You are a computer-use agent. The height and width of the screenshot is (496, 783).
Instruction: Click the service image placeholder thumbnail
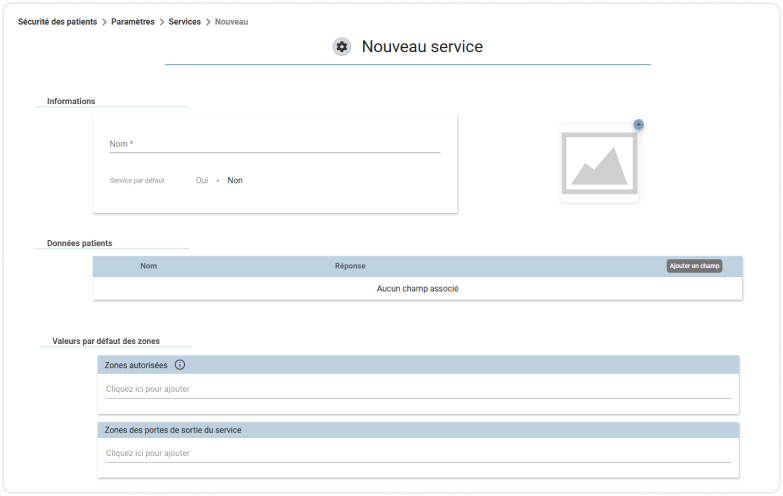[x=599, y=163]
